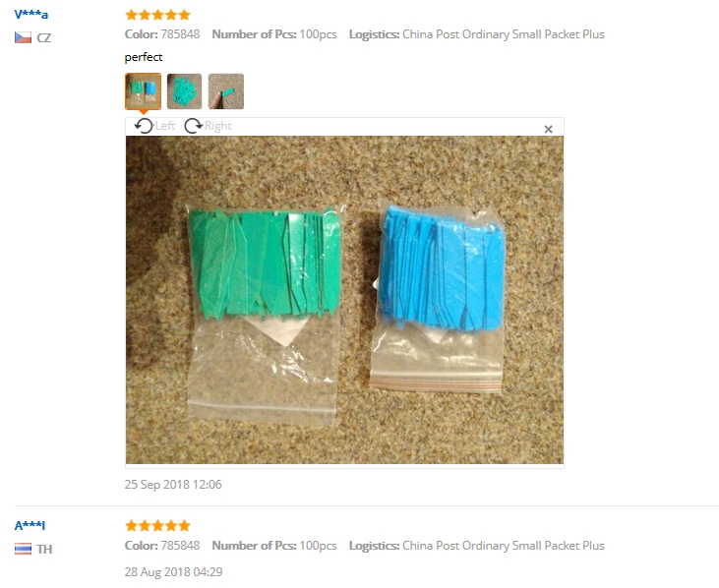The image size is (719, 588).
Task: Click the 28 Aug 2018 04:29 review date
Action: point(173,572)
